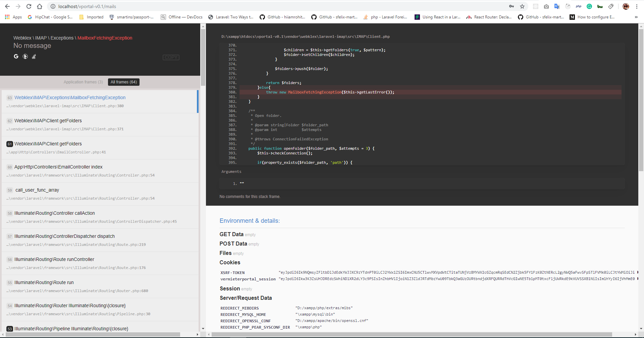Select the All frames (64) tab
The width and height of the screenshot is (644, 338).
click(x=123, y=82)
